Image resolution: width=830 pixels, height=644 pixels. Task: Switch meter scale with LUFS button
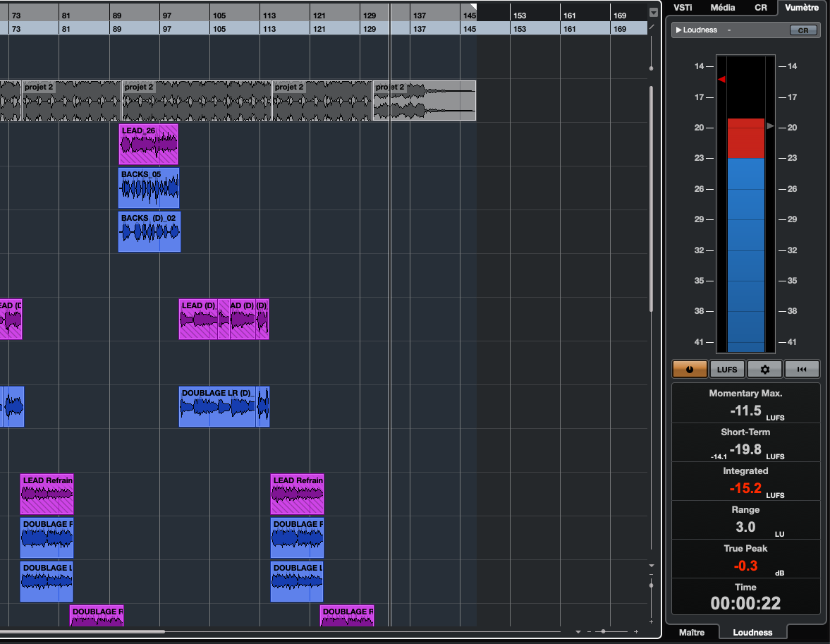[727, 369]
